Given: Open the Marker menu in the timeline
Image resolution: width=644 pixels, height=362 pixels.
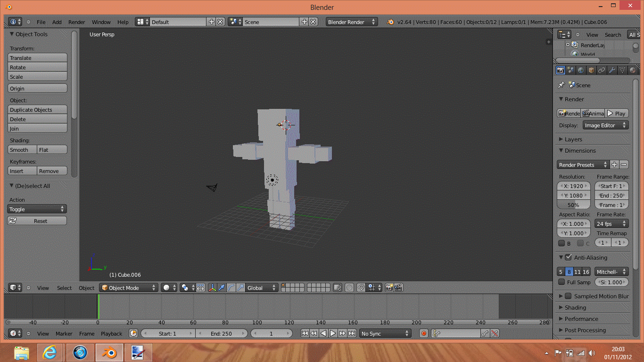Looking at the screenshot, I should (64, 334).
